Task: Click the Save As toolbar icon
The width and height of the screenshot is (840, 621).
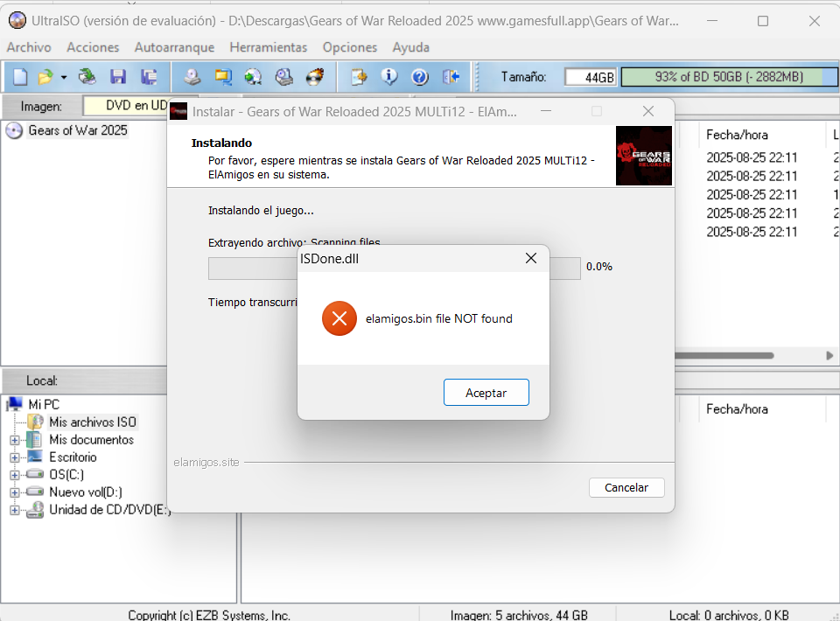Action: 149,77
